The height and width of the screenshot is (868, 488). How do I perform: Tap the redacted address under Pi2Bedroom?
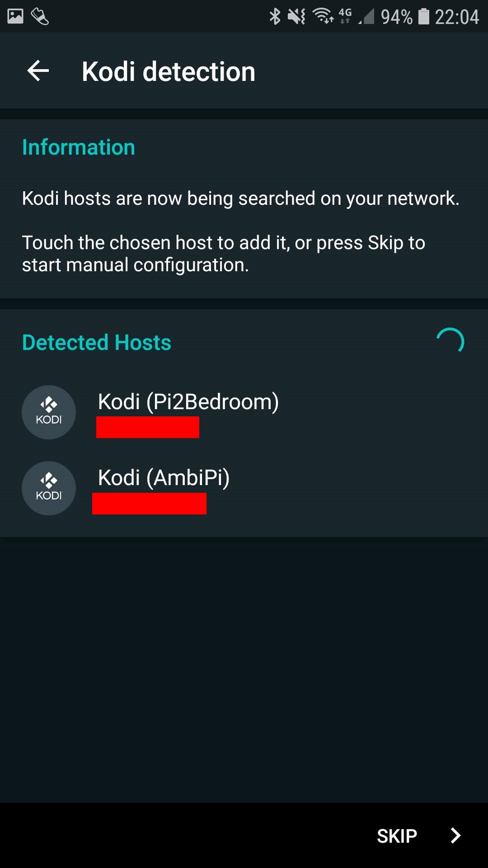point(147,427)
